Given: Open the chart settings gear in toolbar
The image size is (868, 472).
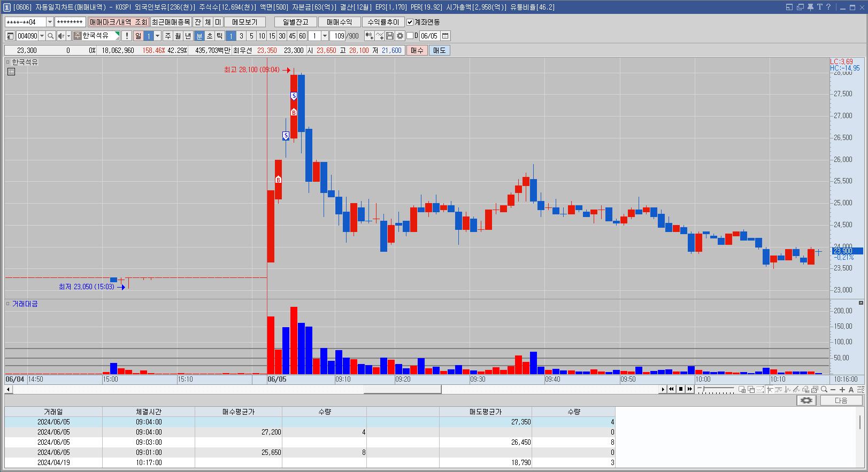Looking at the screenshot, I should coord(400,36).
